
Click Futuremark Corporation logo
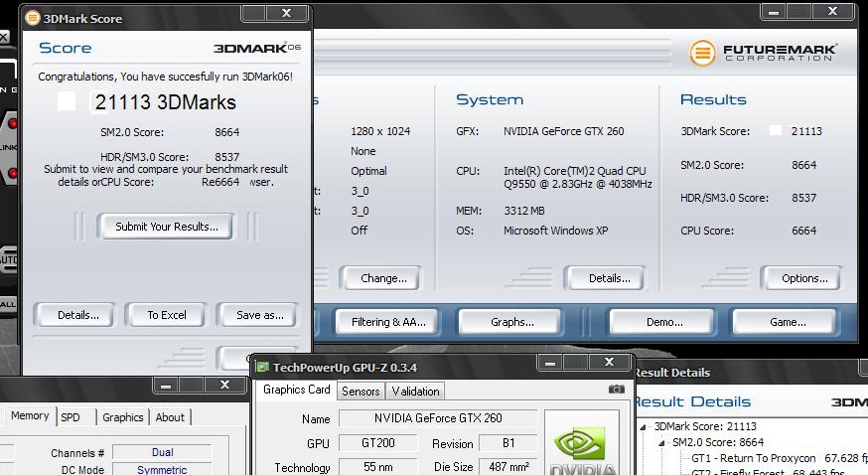click(763, 53)
